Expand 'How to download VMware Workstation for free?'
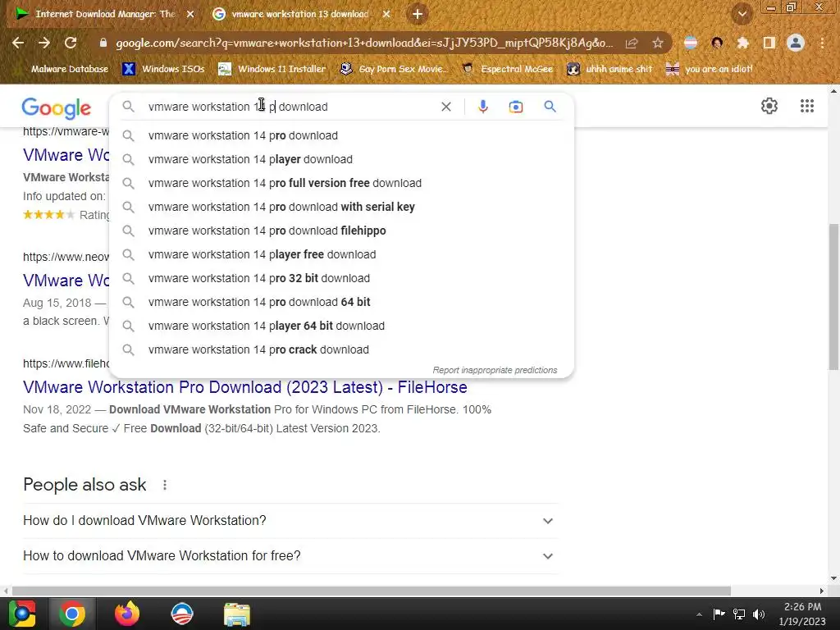Screen dimensions: 840x630 (x=290, y=556)
